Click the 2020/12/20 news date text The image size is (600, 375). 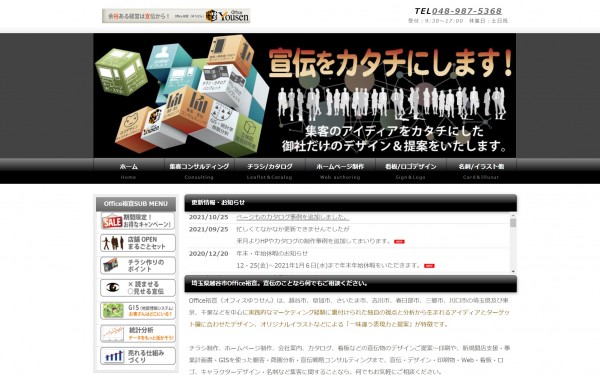(x=209, y=253)
